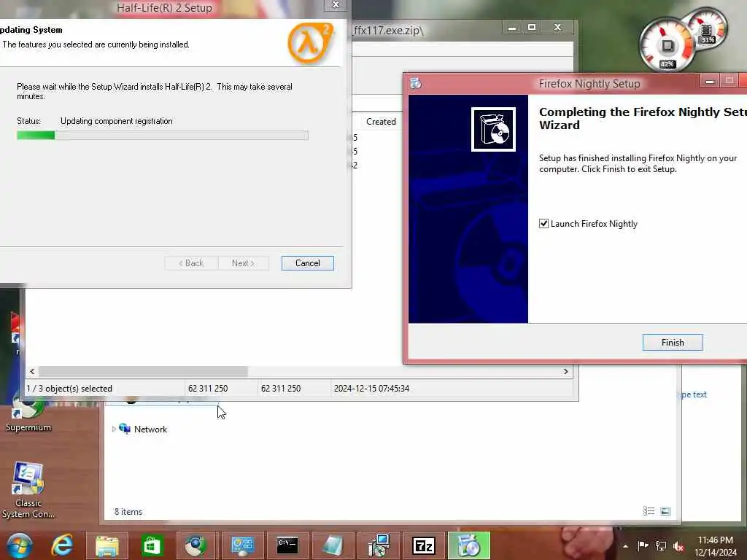Click the left arrow of the 7-Zip scrollbar

[32, 371]
